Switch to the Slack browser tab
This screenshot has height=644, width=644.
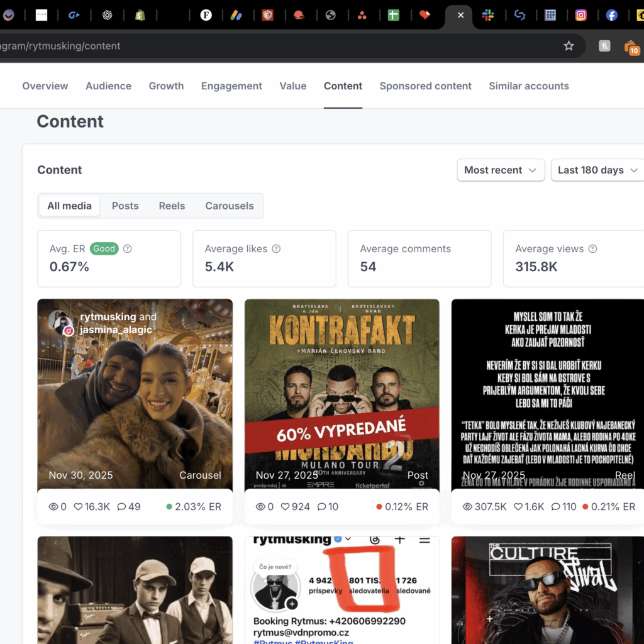click(x=488, y=15)
